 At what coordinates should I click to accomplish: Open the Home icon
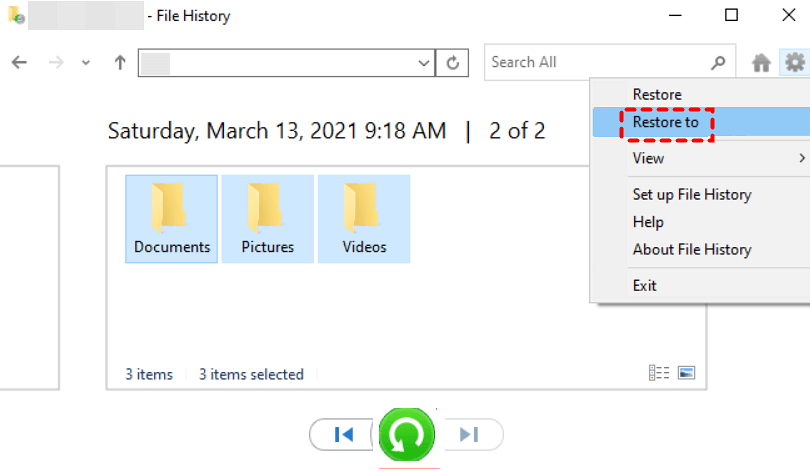tap(761, 63)
